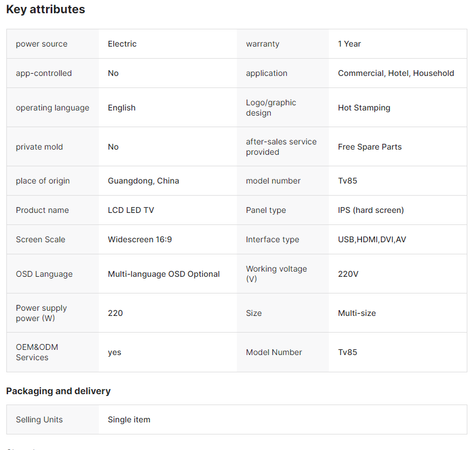
Task: Click the "USB,HDMI,DVI,AV" interface type value
Action: tap(372, 239)
